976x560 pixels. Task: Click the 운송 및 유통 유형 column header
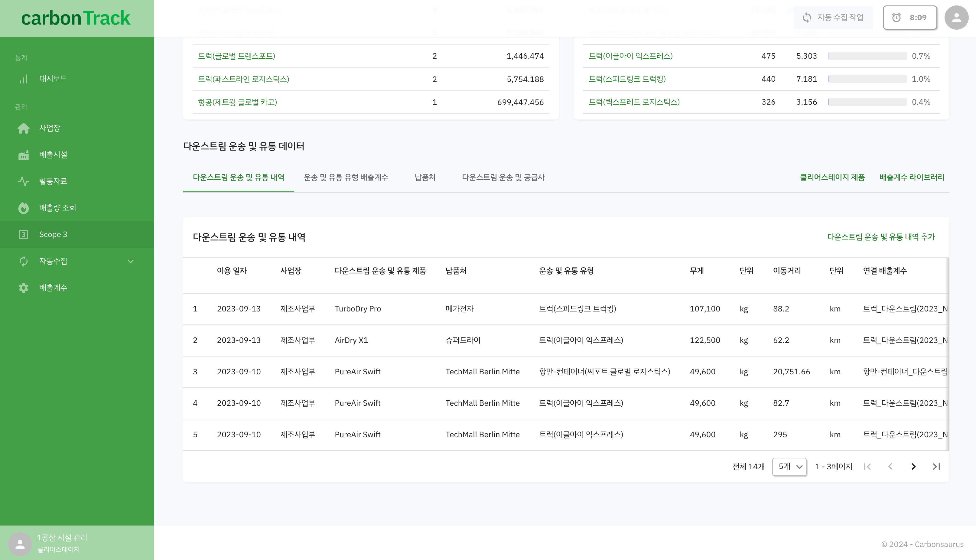click(566, 271)
